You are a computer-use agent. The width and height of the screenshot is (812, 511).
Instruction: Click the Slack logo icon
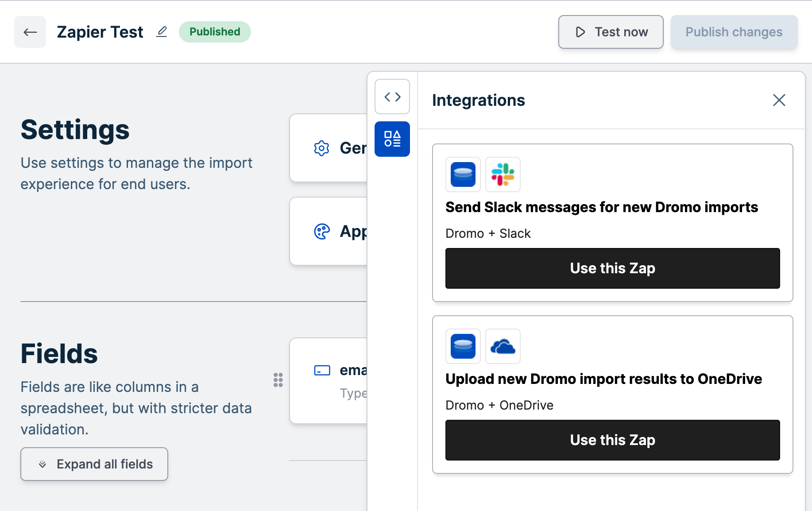click(x=503, y=174)
